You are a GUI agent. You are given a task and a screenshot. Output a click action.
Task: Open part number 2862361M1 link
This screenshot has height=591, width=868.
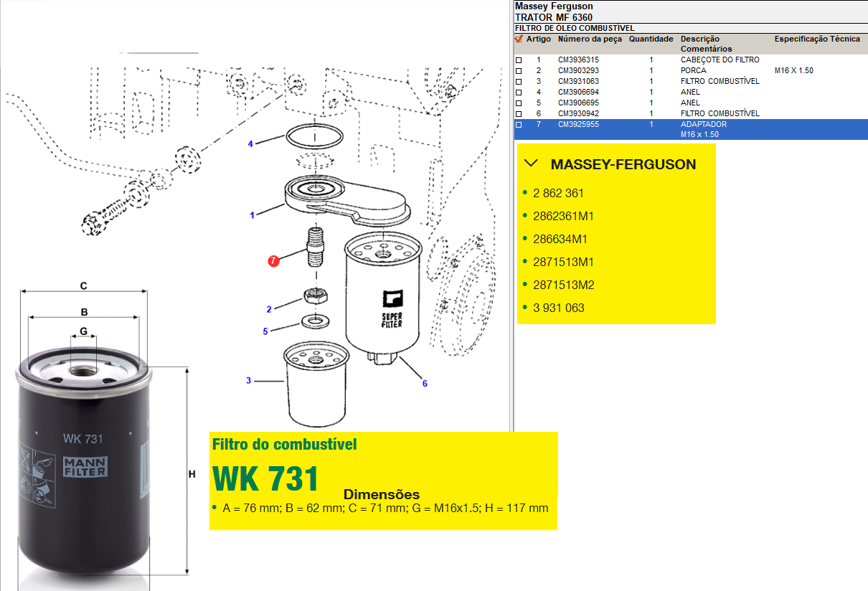pos(563,216)
